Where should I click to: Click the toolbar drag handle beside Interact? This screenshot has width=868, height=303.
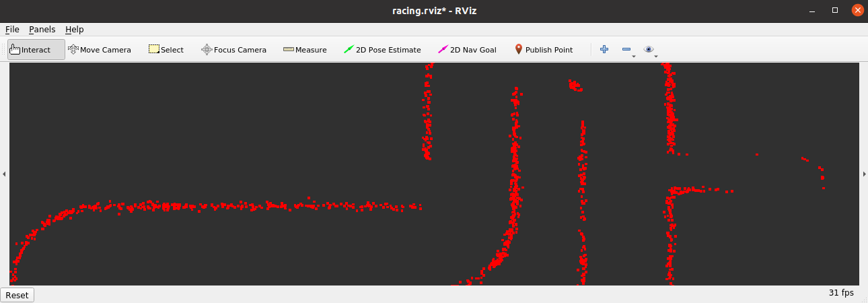coord(5,50)
